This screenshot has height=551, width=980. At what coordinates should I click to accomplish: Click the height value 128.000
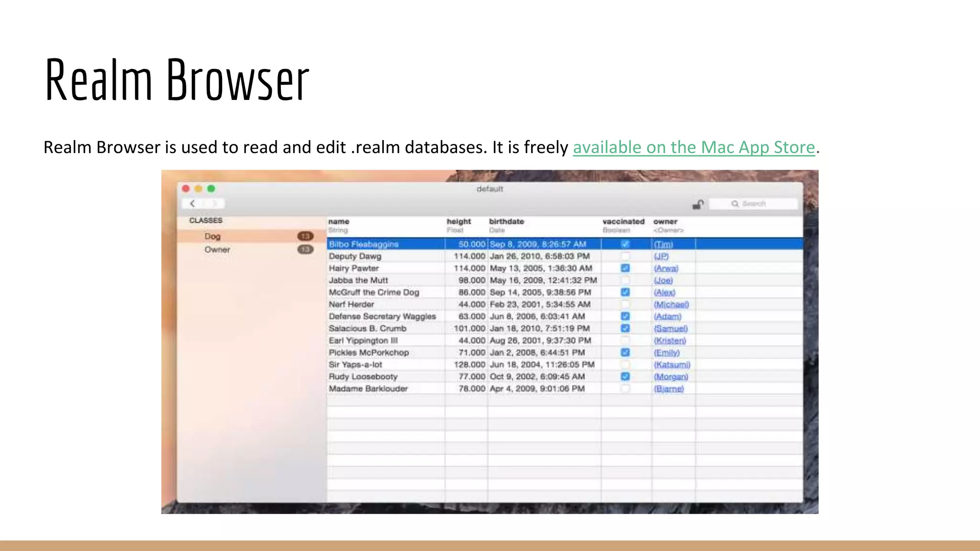tap(469, 364)
